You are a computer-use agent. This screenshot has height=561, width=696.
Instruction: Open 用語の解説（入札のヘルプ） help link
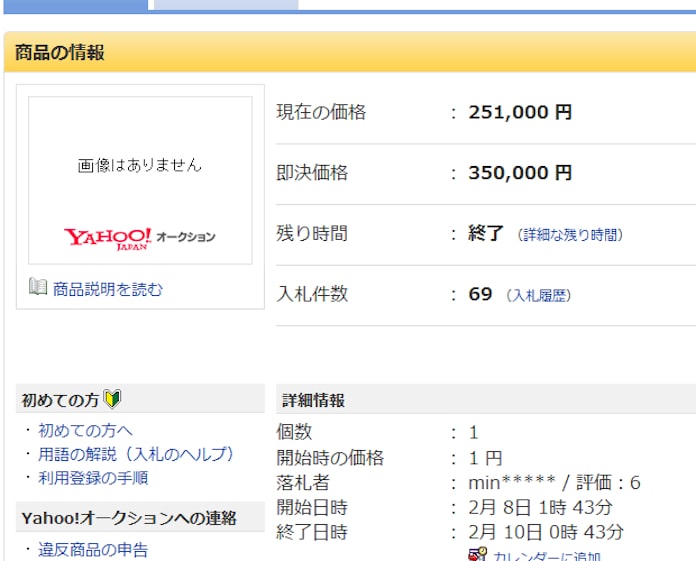135,454
